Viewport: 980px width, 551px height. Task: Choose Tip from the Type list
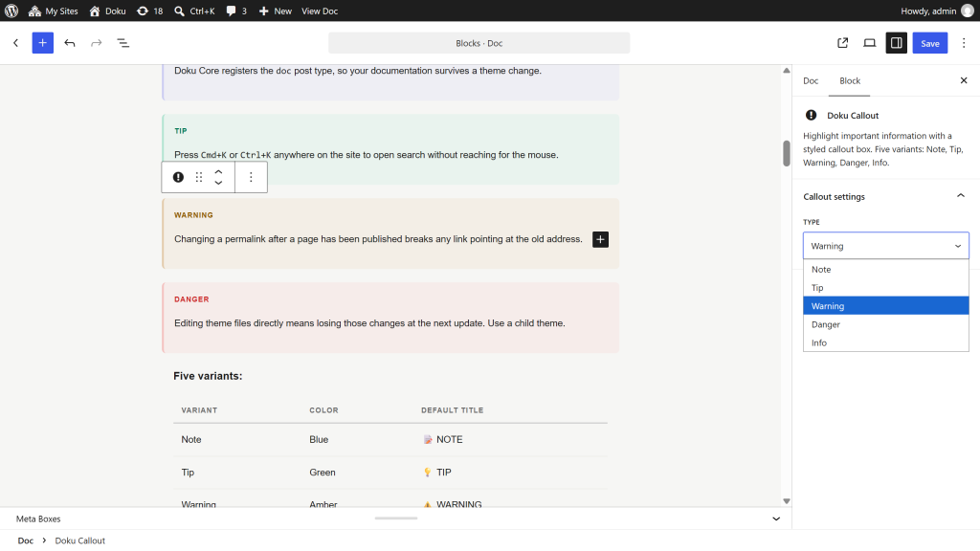(885, 287)
